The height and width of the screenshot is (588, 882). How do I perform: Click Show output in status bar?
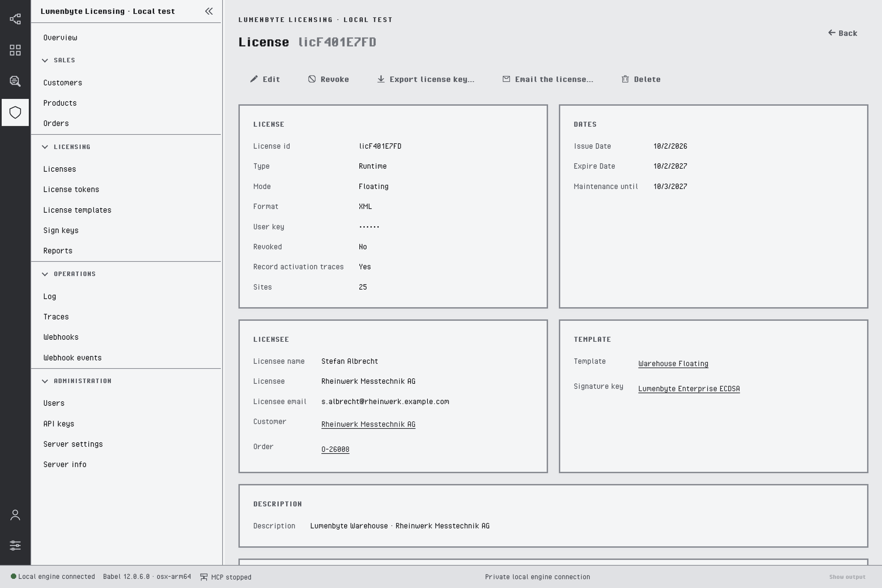coord(847,577)
